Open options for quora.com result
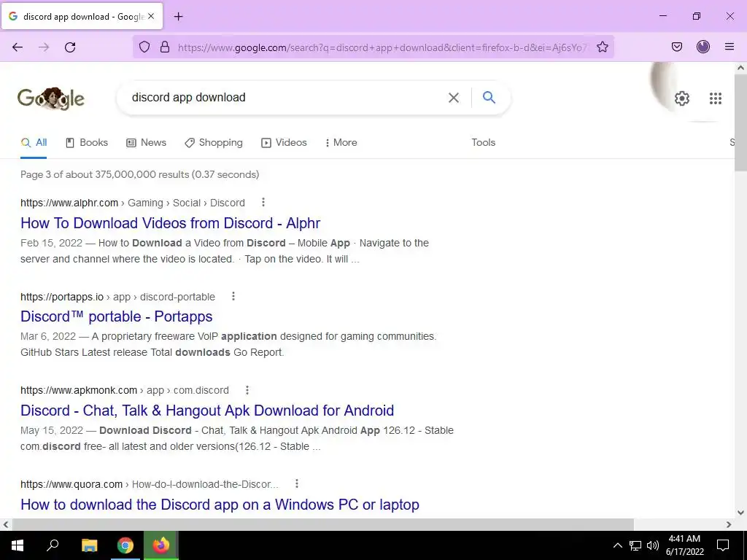This screenshot has width=747, height=560. [296, 484]
